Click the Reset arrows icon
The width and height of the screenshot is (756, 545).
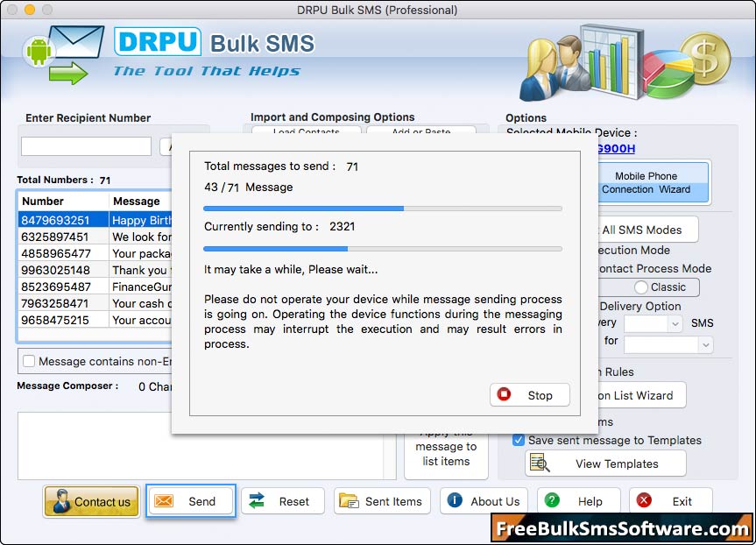(x=257, y=500)
